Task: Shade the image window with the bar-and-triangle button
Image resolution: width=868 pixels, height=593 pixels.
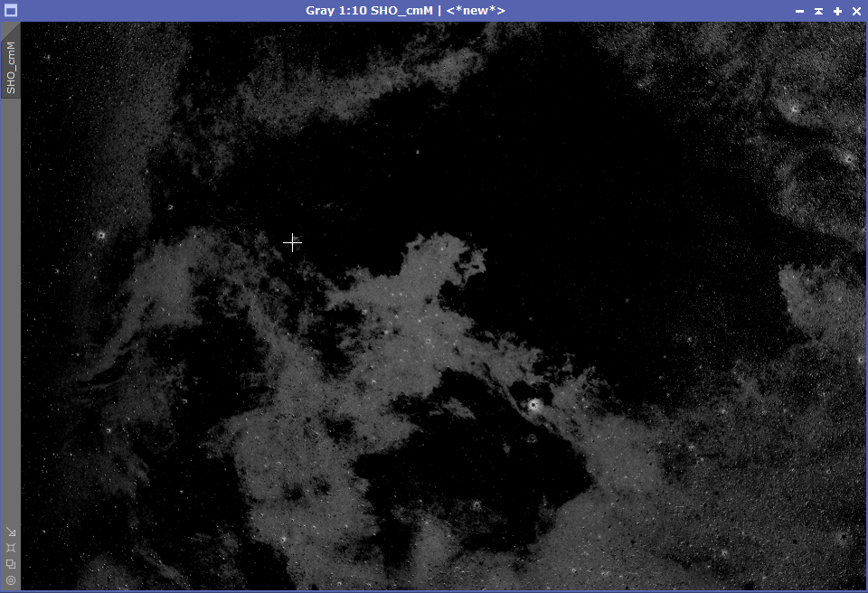Action: point(818,11)
